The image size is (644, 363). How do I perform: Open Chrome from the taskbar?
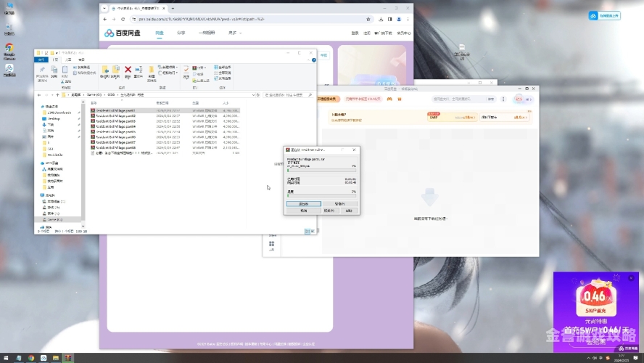pos(31,358)
